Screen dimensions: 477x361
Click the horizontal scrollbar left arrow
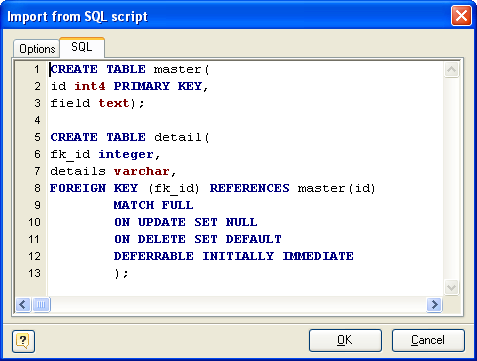coord(23,304)
